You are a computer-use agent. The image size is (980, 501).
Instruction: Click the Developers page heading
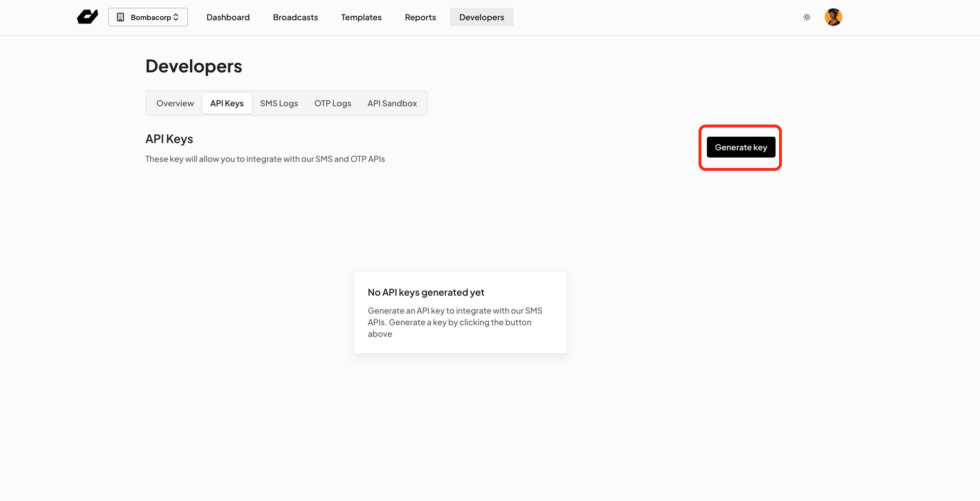(x=194, y=66)
